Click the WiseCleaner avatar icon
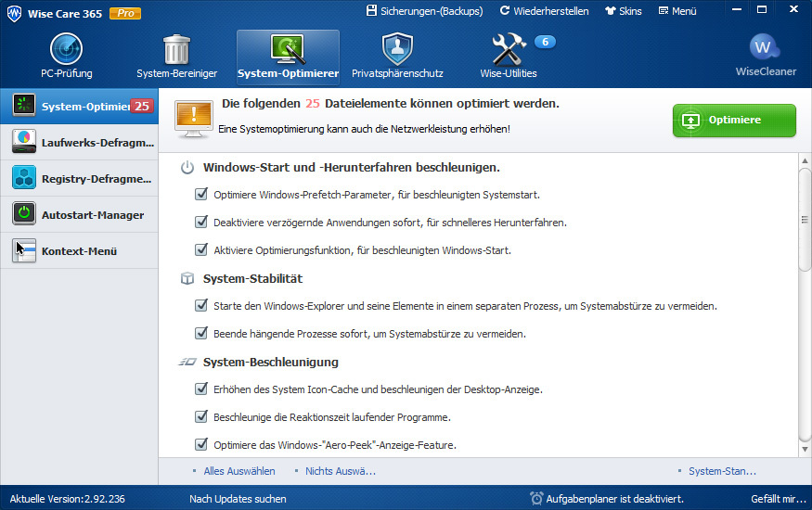This screenshot has width=812, height=510. [765, 47]
